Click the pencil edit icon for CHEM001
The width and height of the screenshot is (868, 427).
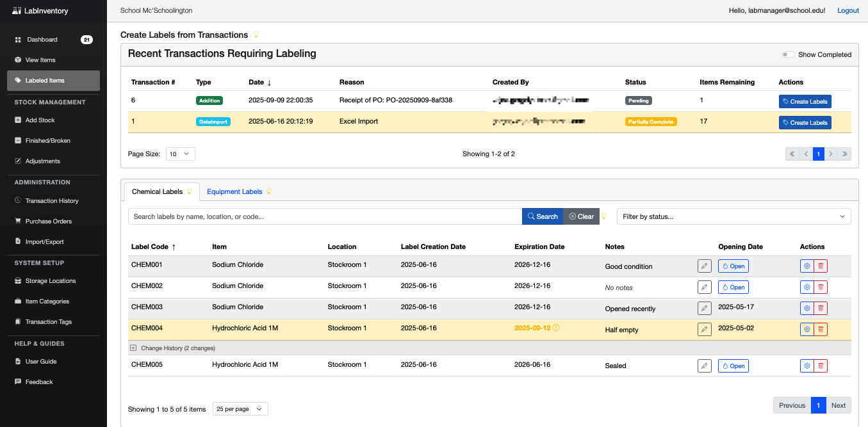click(x=704, y=266)
